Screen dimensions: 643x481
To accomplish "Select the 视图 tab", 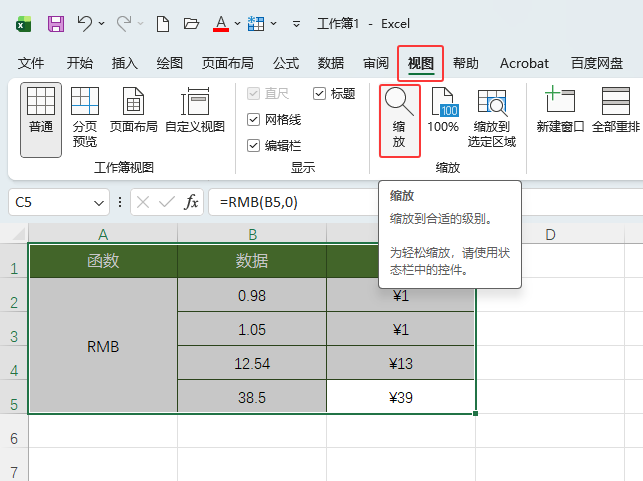I will [421, 63].
